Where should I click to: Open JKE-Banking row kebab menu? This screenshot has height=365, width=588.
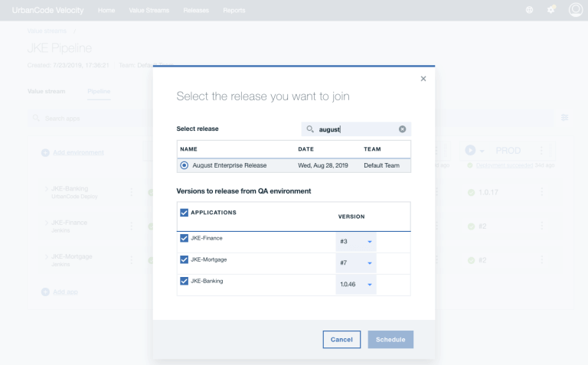click(x=131, y=192)
